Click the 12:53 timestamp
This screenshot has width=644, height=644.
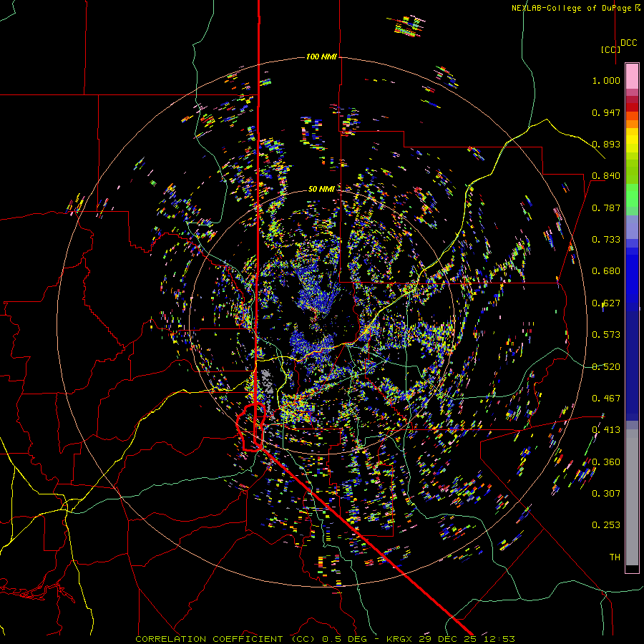tap(499, 639)
